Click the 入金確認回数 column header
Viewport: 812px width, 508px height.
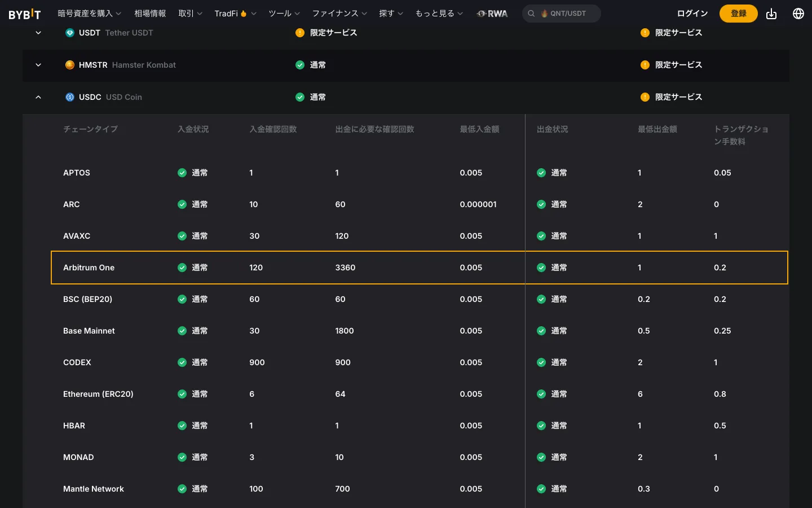click(273, 129)
